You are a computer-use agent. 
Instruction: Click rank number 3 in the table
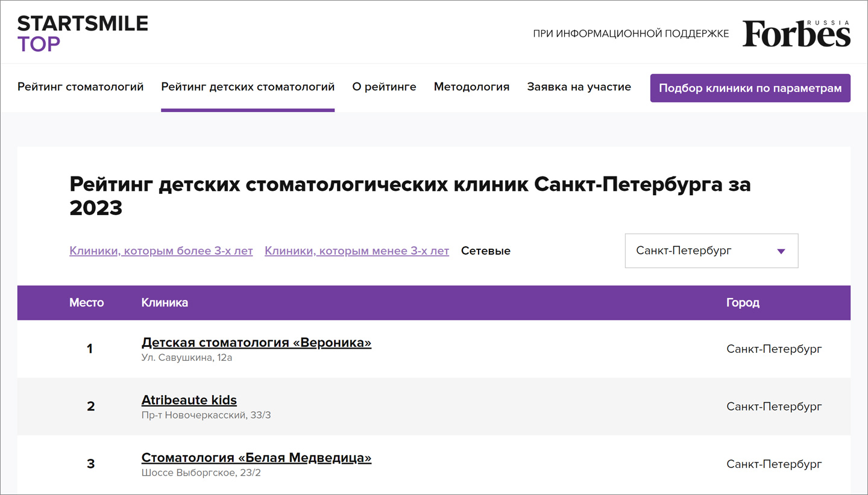click(x=91, y=464)
